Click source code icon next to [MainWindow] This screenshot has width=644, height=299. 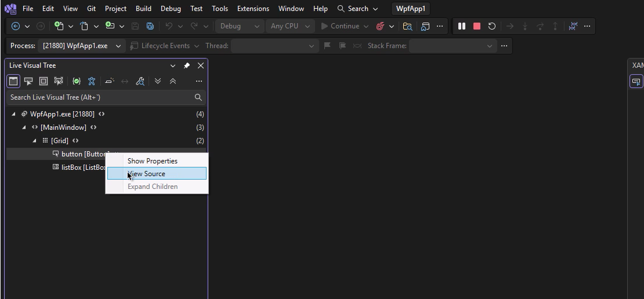click(x=93, y=127)
